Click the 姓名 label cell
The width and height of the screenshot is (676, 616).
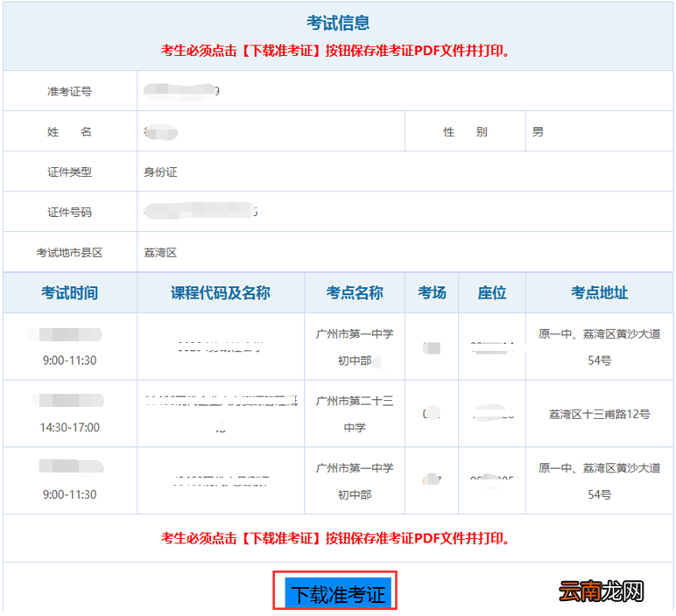click(x=69, y=131)
